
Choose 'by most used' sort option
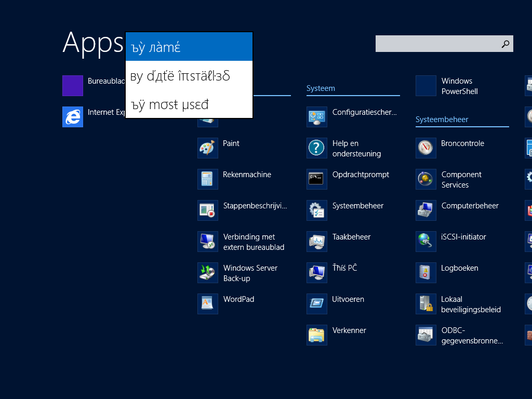click(189, 104)
